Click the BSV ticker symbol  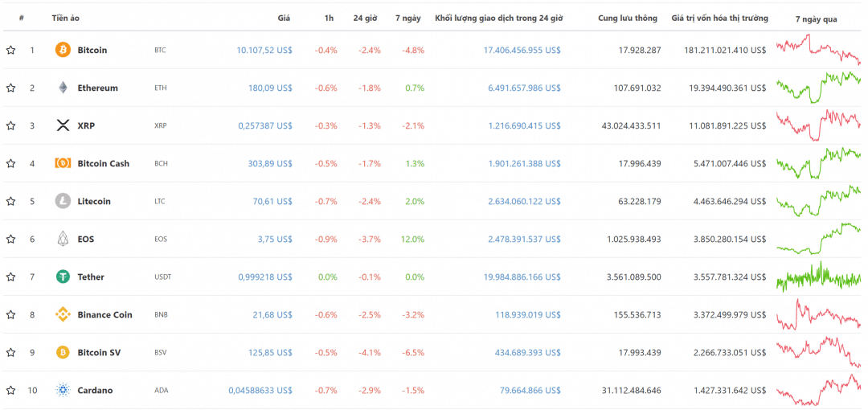161,352
